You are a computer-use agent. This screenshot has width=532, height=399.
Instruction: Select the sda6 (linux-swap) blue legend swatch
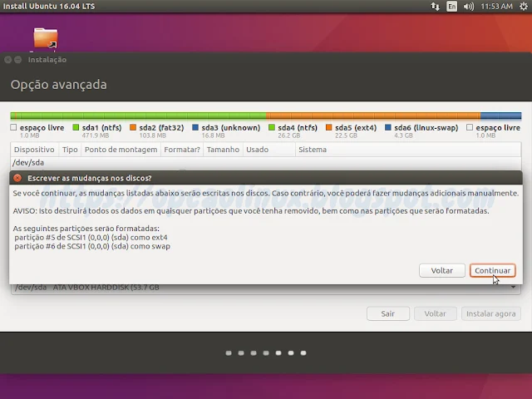point(388,127)
